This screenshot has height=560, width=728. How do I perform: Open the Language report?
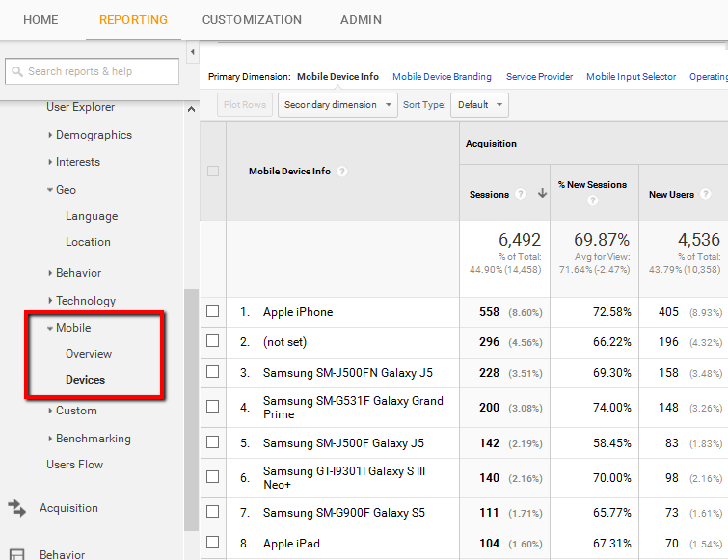point(92,216)
